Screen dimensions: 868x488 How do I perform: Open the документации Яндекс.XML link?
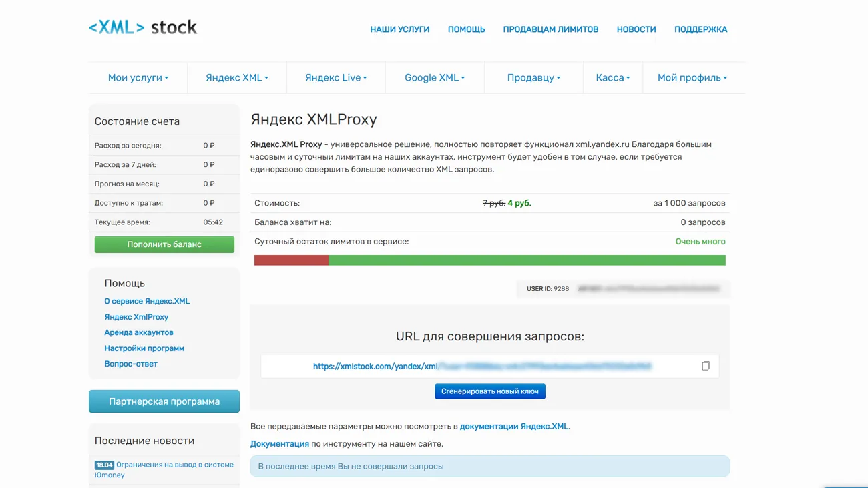(x=514, y=426)
